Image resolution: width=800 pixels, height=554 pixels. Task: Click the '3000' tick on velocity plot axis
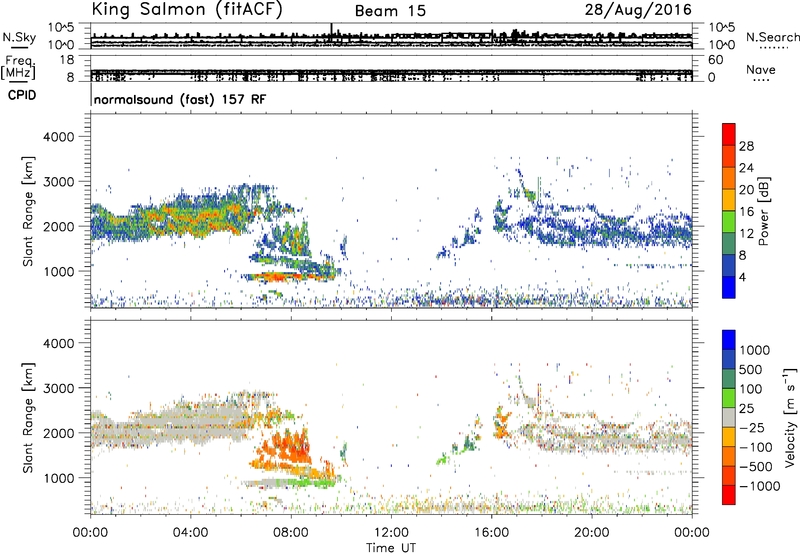(x=58, y=388)
